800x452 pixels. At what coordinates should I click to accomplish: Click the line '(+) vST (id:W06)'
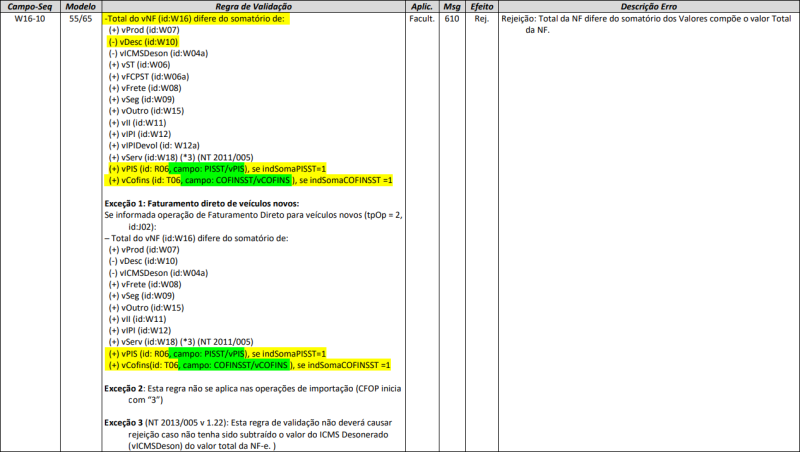(x=139, y=65)
